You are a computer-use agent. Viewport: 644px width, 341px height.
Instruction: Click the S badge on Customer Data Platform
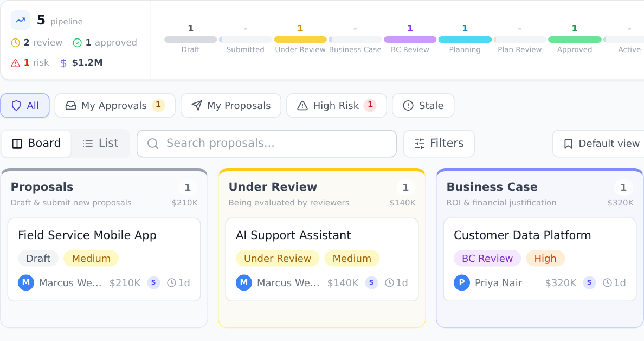(x=589, y=282)
